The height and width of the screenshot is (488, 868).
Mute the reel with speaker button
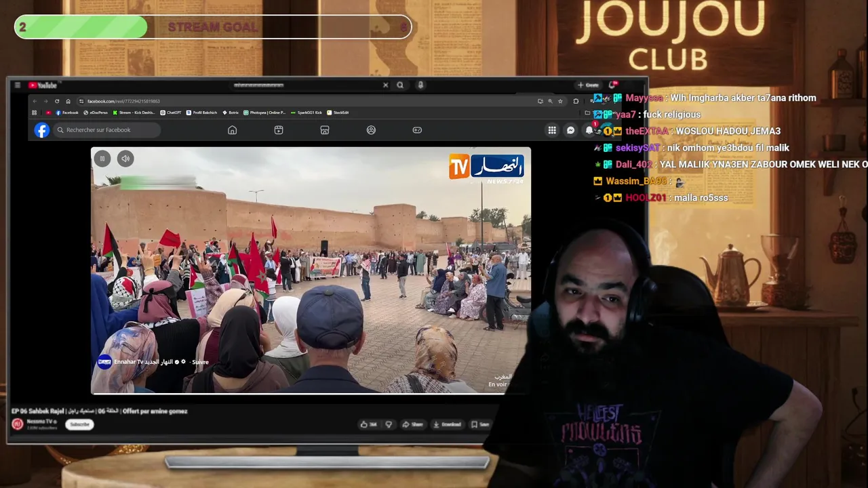point(125,159)
